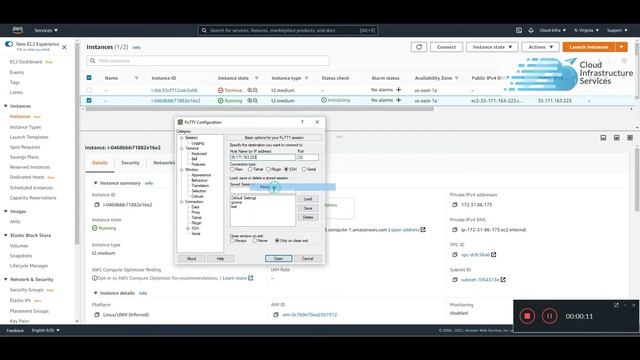Image resolution: width=640 pixels, height=360 pixels.
Task: Click PuTTY Configuration help question mark
Action: pos(302,122)
